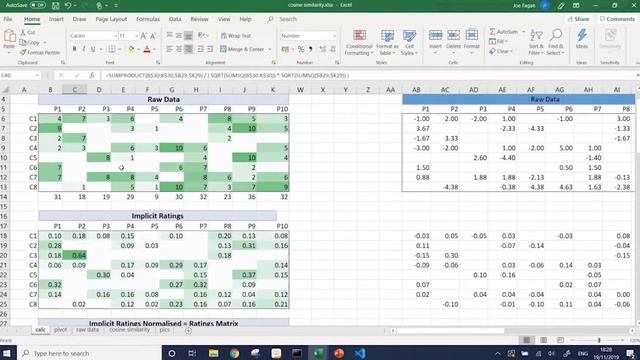The width and height of the screenshot is (640, 360).
Task: Switch to the View tab
Action: point(224,19)
